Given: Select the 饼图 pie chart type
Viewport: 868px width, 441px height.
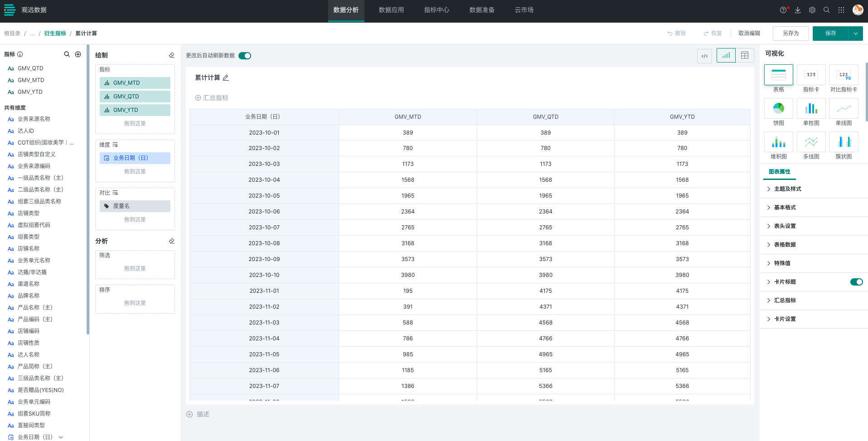Looking at the screenshot, I should [x=778, y=108].
